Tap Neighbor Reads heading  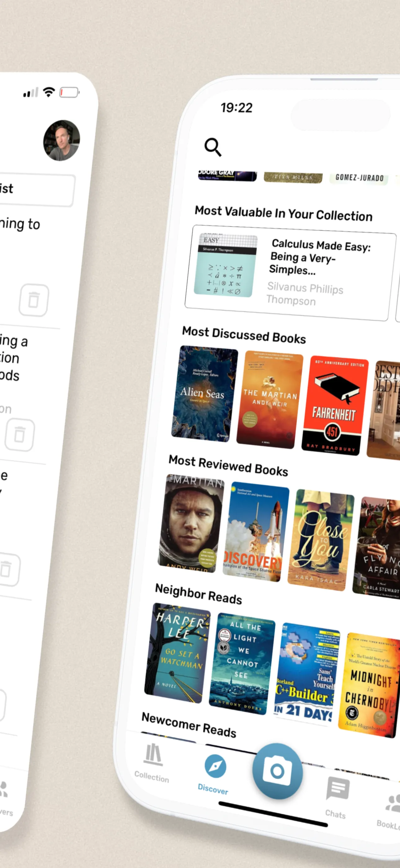[x=198, y=594]
